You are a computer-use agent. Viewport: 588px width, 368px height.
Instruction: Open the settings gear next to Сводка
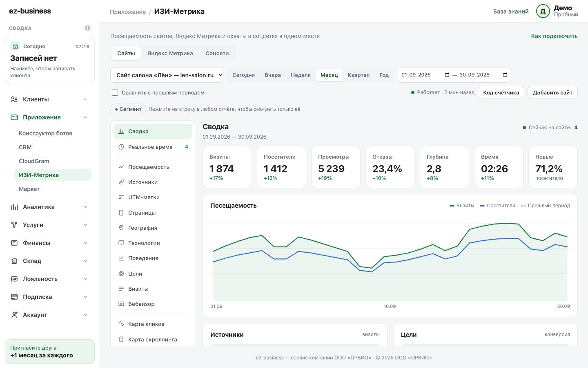point(87,28)
